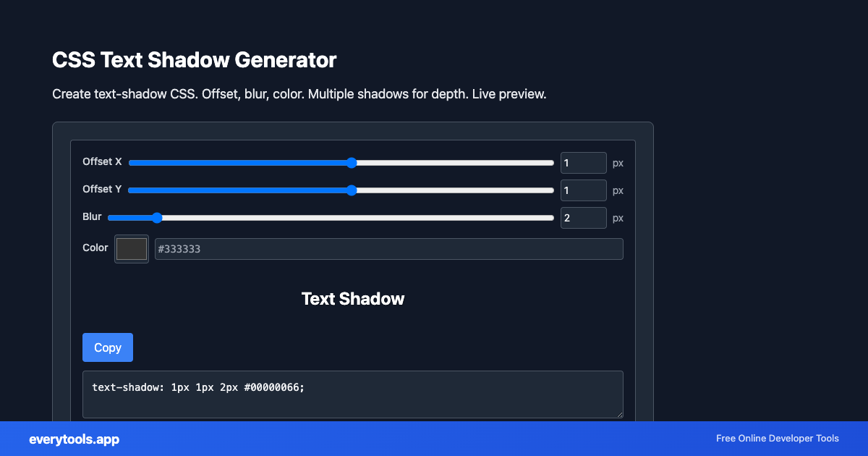The image size is (868, 456).
Task: Open the shadow color picker swatch
Action: 131,248
